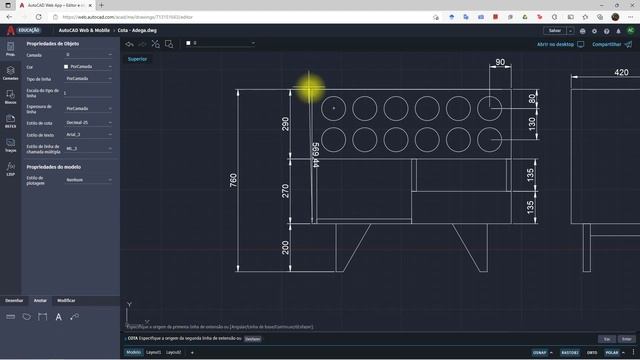Open the Salvar button's dropdown arrow
The image size is (640, 360).
[570, 31]
